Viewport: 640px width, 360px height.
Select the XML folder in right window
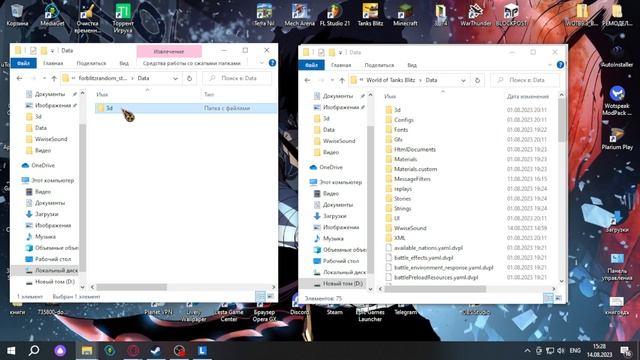point(400,238)
